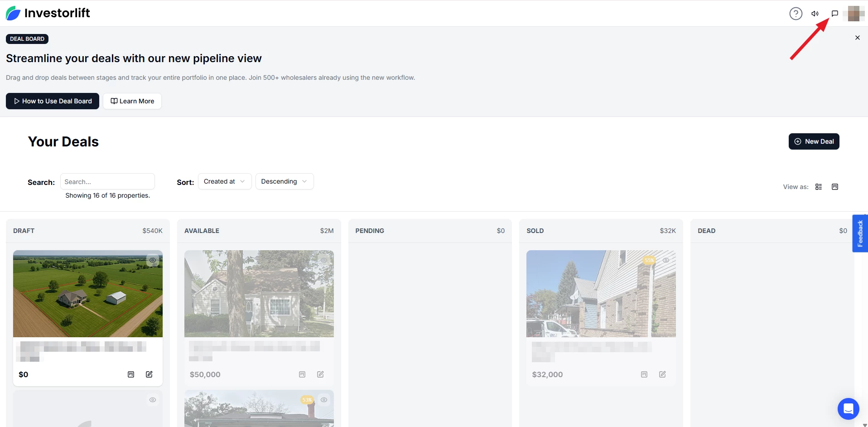Click the DEAL BOARD badge
This screenshot has width=868, height=427.
click(27, 39)
